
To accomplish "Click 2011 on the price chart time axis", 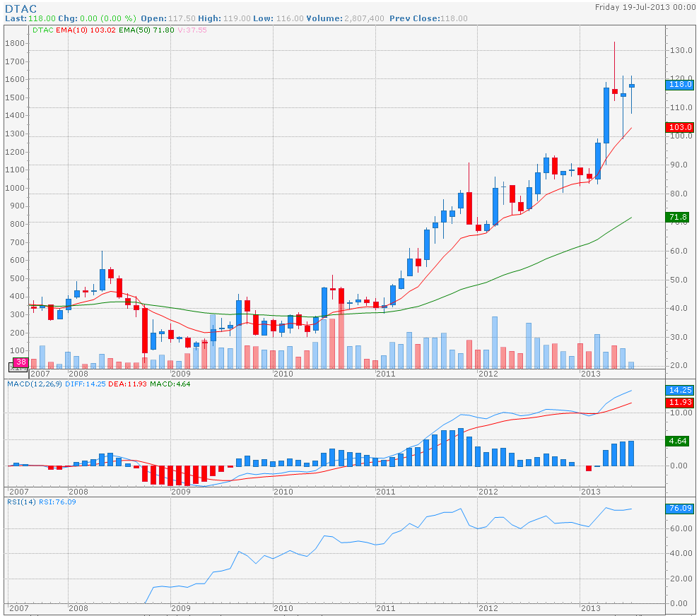I will pyautogui.click(x=386, y=374).
